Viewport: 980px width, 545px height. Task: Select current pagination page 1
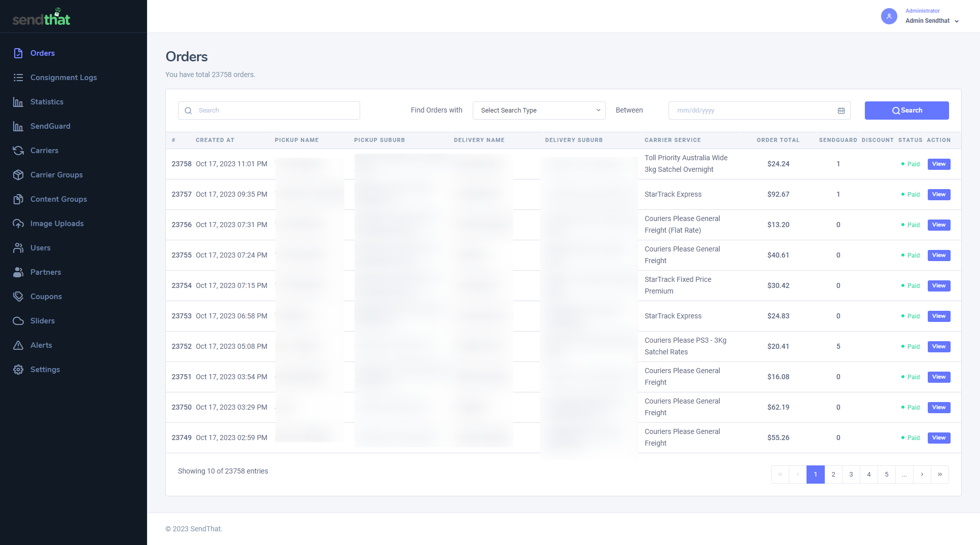point(815,475)
